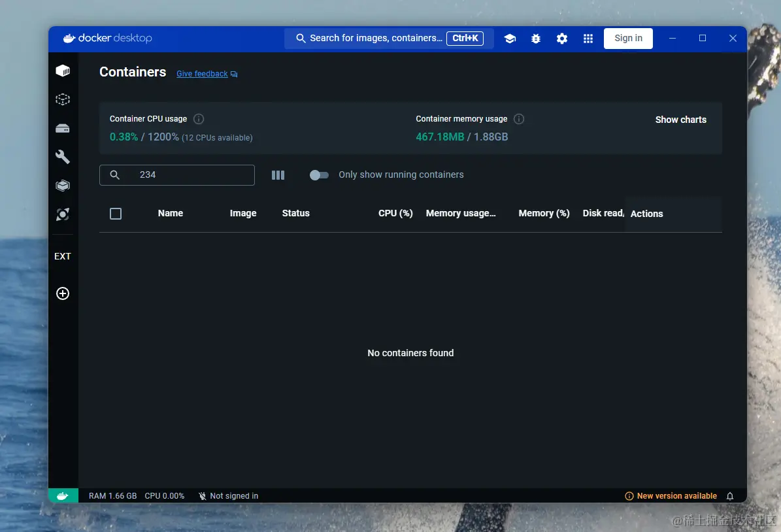
Task: Open the Images sidebar icon
Action: tap(63, 99)
